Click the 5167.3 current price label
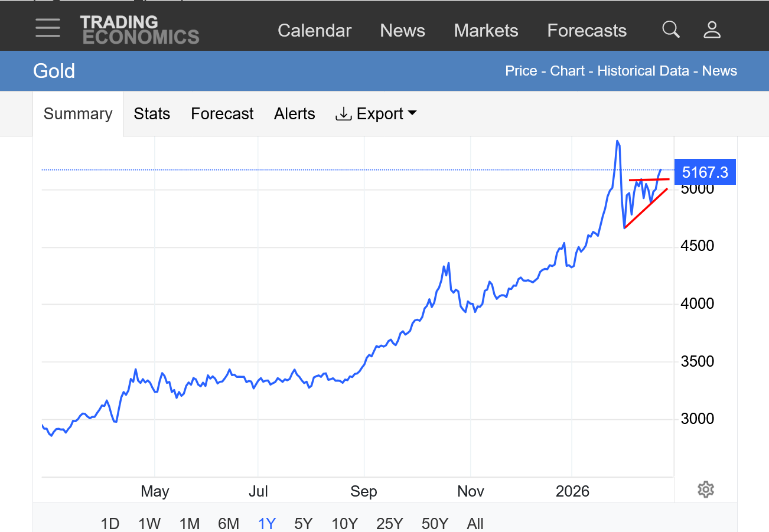This screenshot has height=532, width=769. tap(705, 172)
